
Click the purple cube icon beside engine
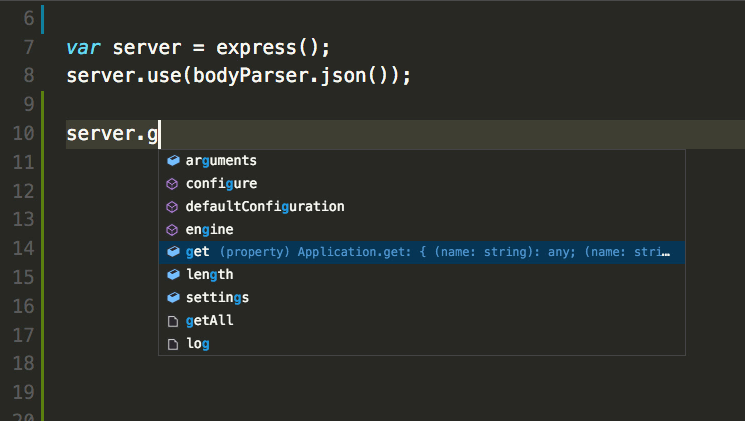point(172,230)
